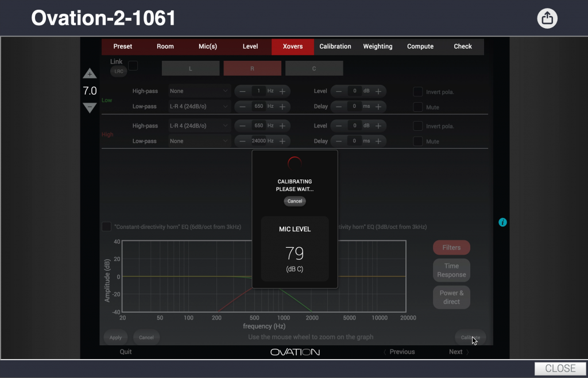Click the Low band Level dB field
This screenshot has width=588, height=378.
(354, 91)
